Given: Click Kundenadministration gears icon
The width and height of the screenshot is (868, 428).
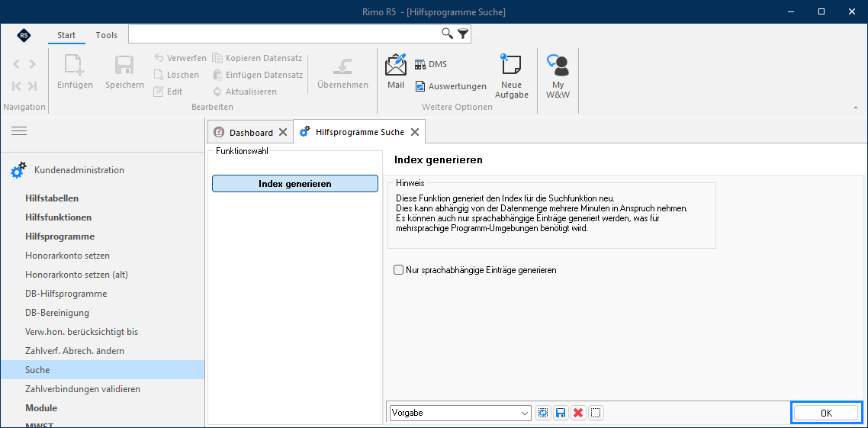Looking at the screenshot, I should 19,170.
